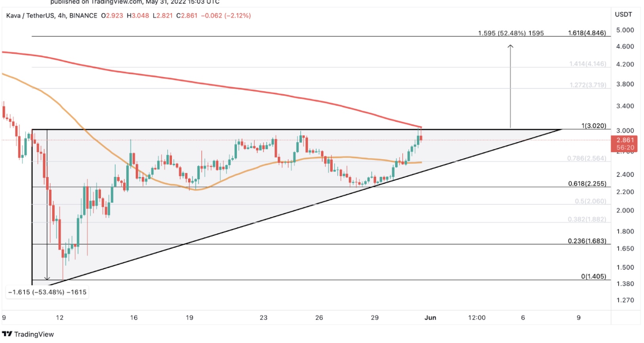Click the USDT currency label
644x343 pixels.
click(x=623, y=15)
